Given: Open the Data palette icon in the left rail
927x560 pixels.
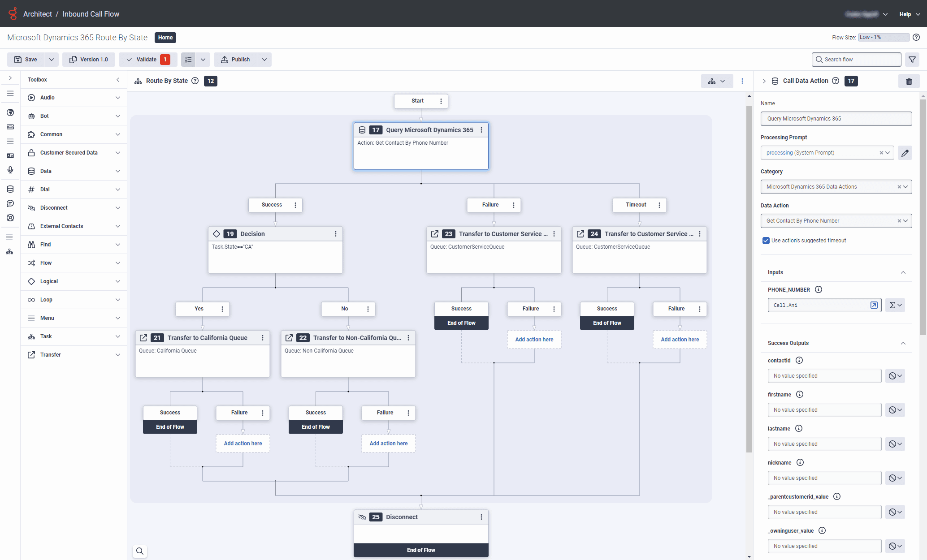Looking at the screenshot, I should point(10,189).
